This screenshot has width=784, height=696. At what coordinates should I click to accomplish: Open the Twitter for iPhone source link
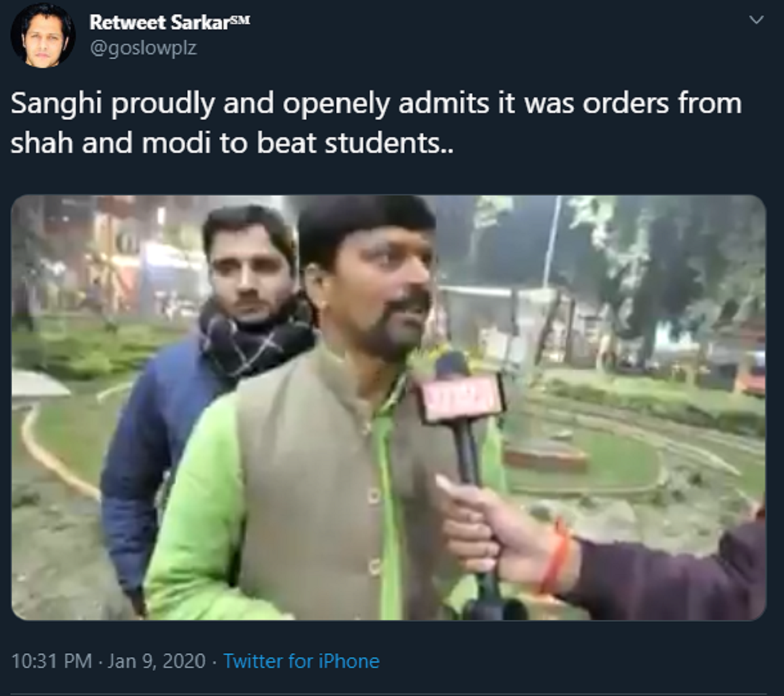tap(301, 661)
